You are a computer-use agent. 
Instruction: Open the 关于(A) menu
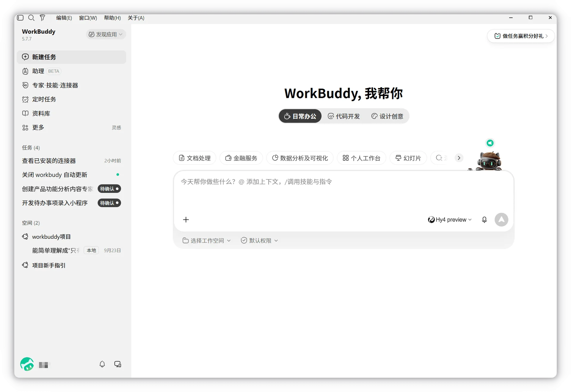tap(136, 18)
